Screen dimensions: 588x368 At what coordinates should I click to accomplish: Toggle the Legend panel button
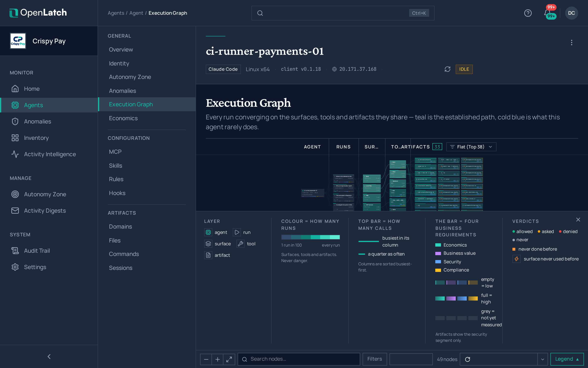pyautogui.click(x=567, y=359)
